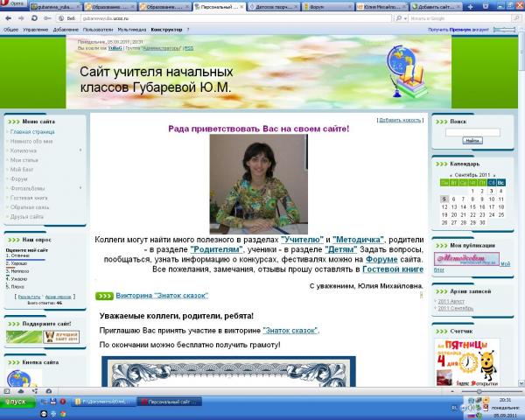This screenshot has height=420, width=525.
Task: Go back with the browser Back arrow
Action: pos(8,18)
